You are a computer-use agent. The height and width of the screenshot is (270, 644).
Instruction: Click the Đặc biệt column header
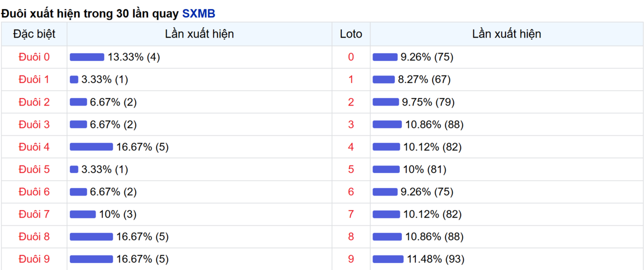34,34
